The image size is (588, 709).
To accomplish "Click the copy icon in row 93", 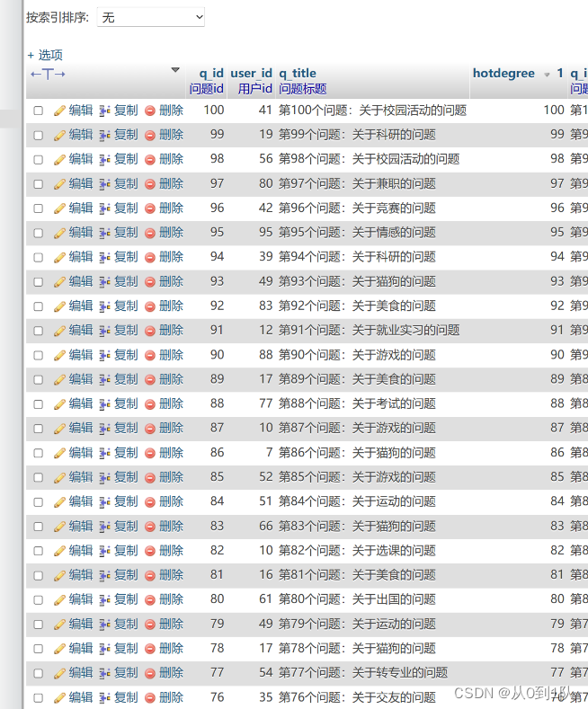I will (x=104, y=281).
